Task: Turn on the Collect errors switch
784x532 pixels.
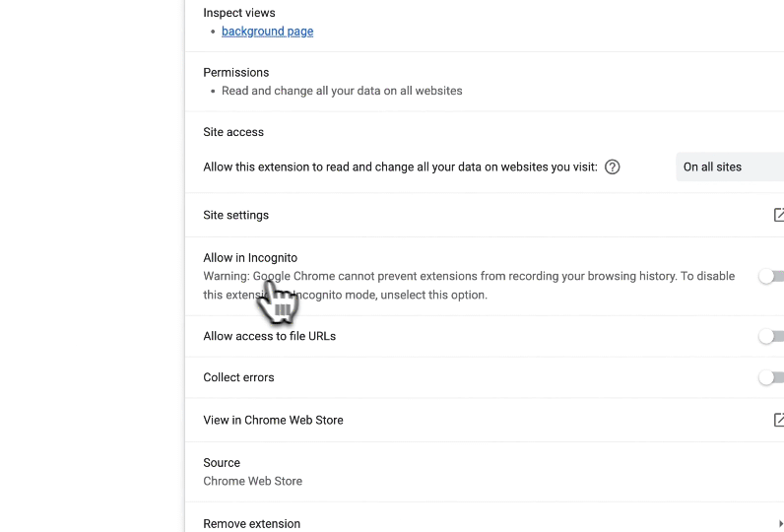Action: 771,377
